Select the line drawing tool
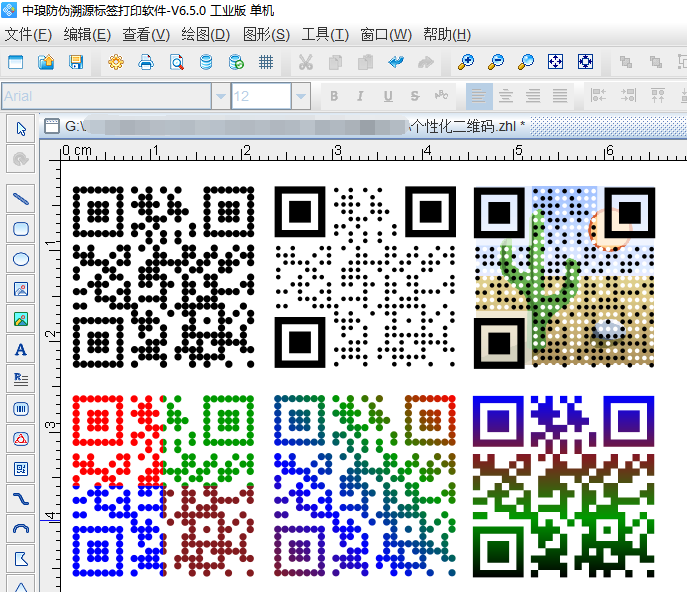The width and height of the screenshot is (687, 592). tap(20, 198)
